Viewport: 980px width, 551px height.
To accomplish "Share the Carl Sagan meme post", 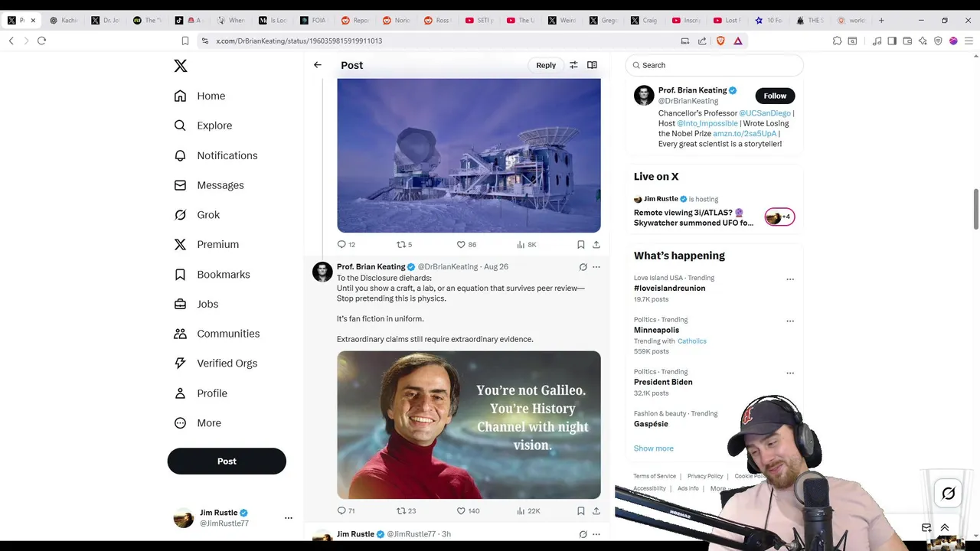I will [596, 510].
